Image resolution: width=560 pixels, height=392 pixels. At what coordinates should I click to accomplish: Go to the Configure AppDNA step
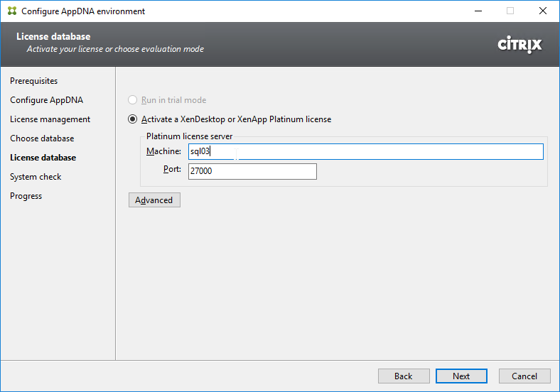46,100
